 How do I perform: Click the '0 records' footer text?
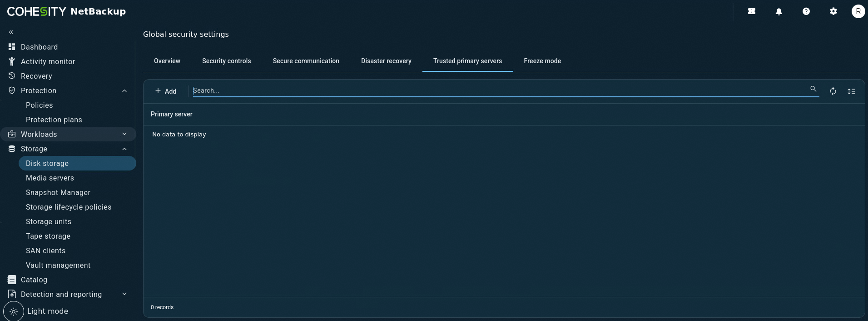162,307
